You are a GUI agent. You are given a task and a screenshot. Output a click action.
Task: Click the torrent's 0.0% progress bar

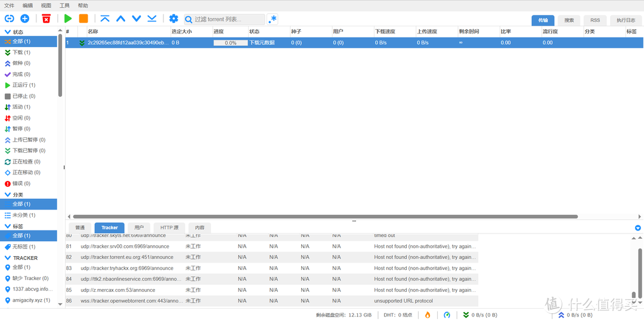click(x=230, y=42)
